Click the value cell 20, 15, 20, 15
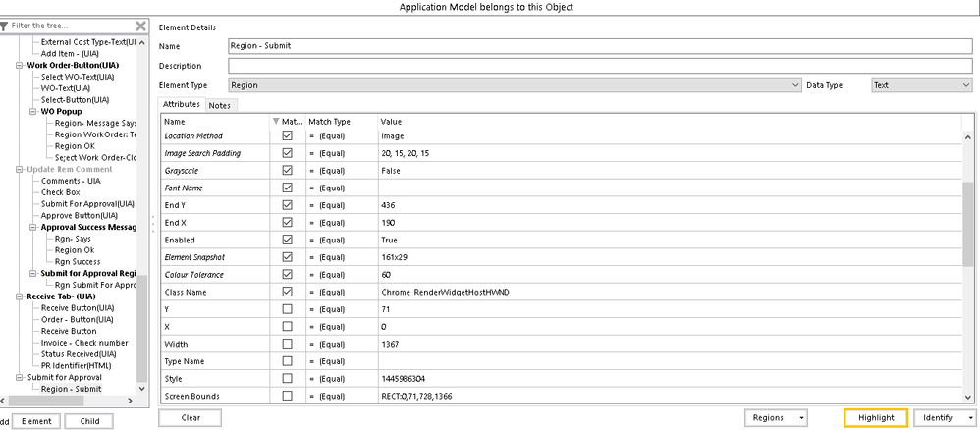This screenshot has height=430, width=980. pos(669,153)
